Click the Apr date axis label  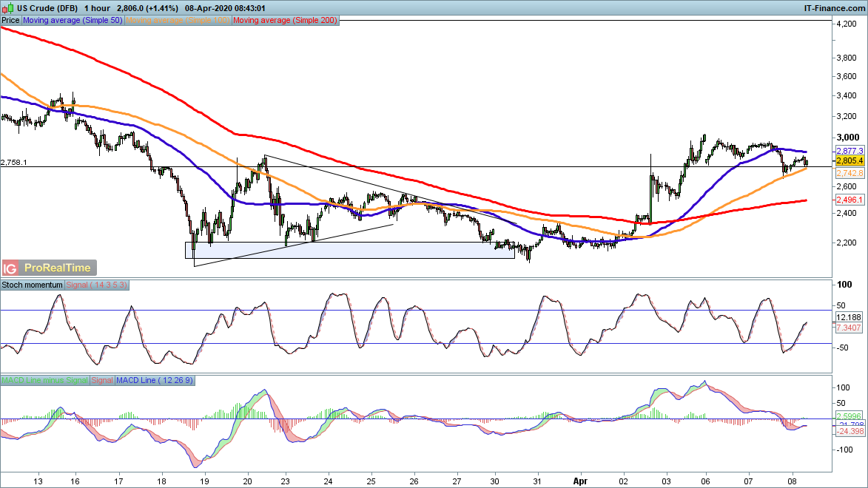coord(579,481)
